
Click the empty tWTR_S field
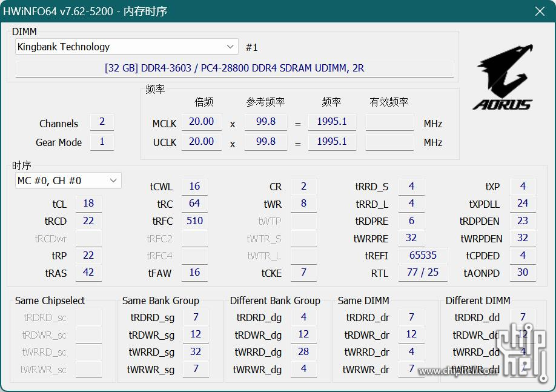point(303,238)
